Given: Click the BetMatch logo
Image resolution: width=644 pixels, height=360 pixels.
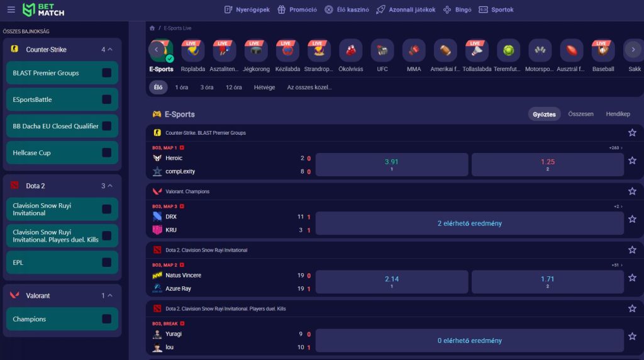Looking at the screenshot, I should click(x=43, y=9).
